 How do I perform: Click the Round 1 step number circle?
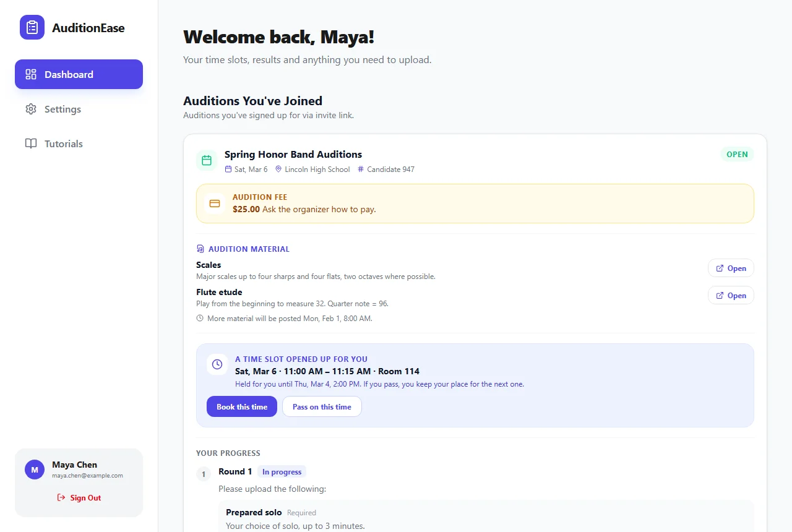click(x=204, y=474)
